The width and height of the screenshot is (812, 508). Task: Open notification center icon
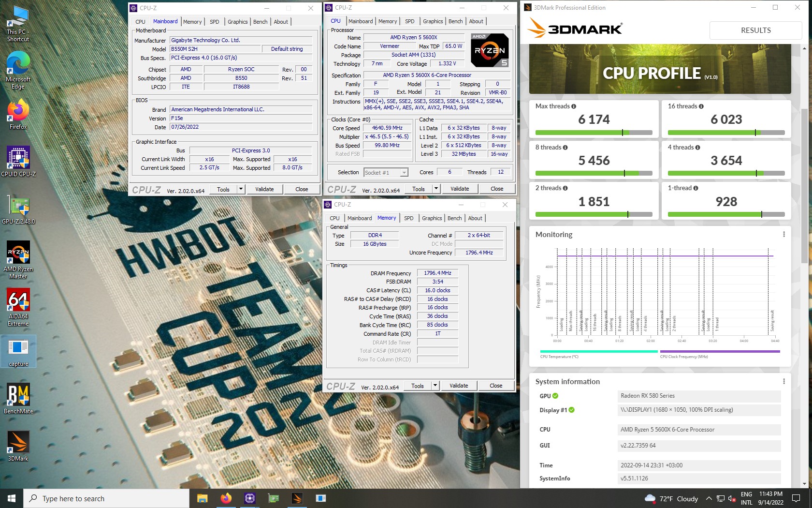pyautogui.click(x=796, y=498)
